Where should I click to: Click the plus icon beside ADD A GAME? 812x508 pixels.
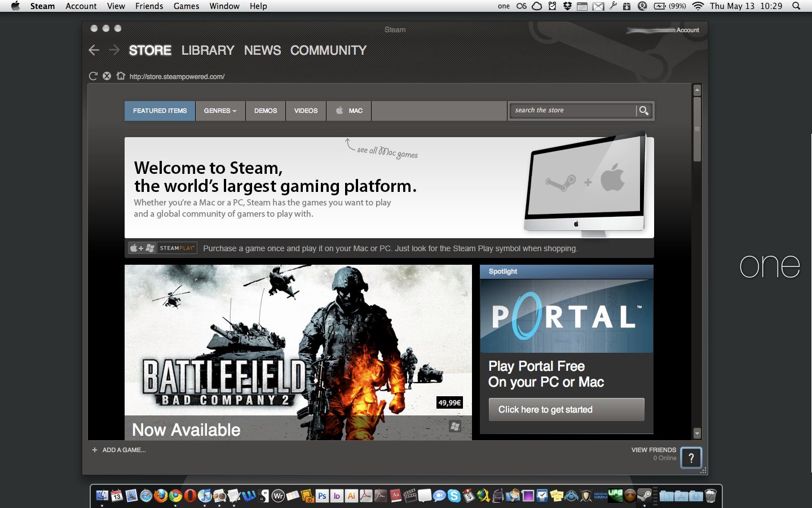95,450
